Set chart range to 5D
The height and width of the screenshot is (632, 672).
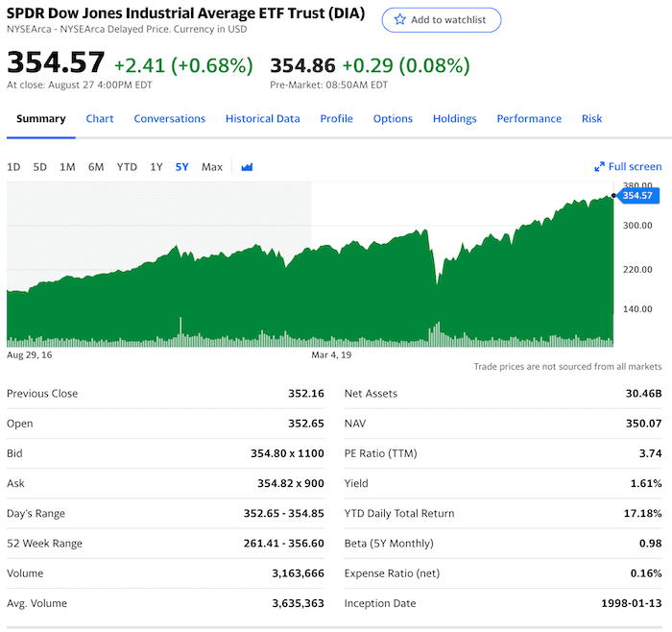(x=40, y=167)
